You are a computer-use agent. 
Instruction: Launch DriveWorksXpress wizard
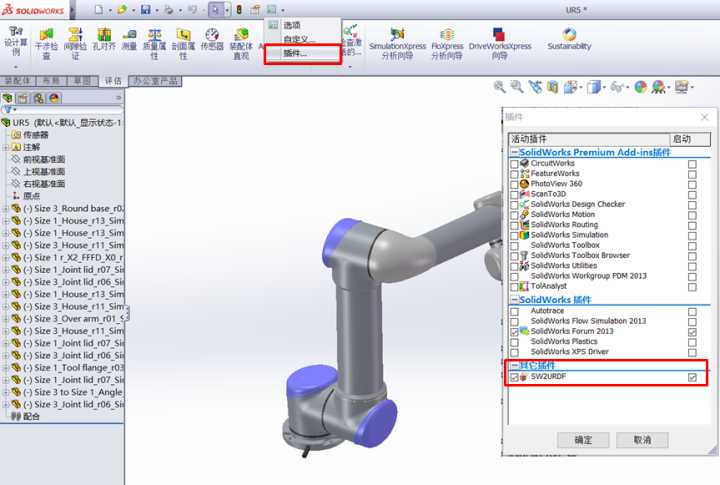(500, 44)
